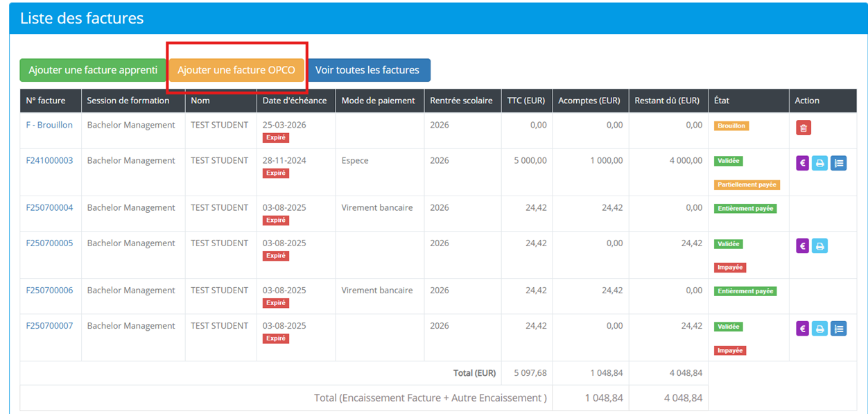Print invoice F250700007 using printer icon

tap(819, 329)
